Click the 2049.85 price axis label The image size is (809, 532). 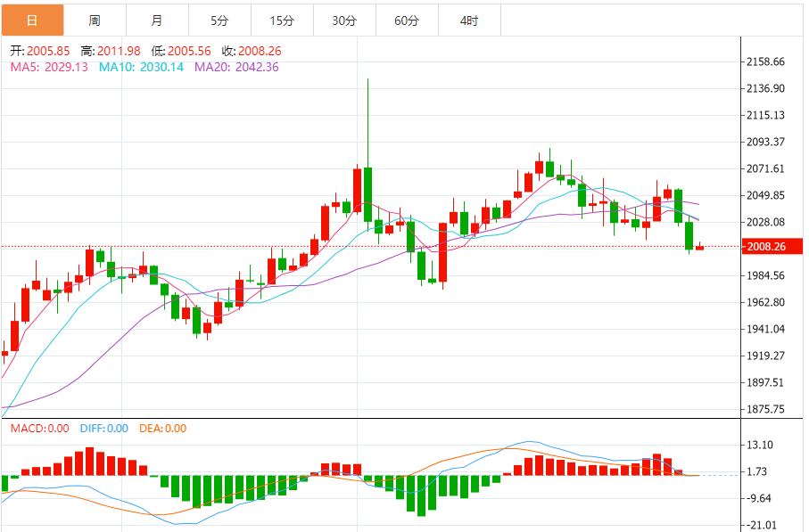[765, 195]
